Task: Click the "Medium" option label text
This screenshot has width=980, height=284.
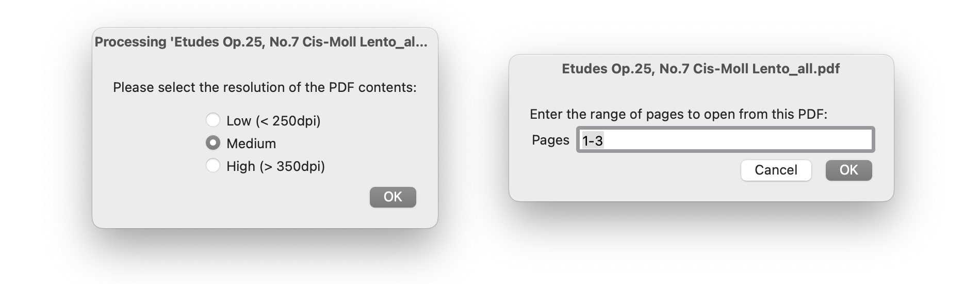Action: [251, 144]
